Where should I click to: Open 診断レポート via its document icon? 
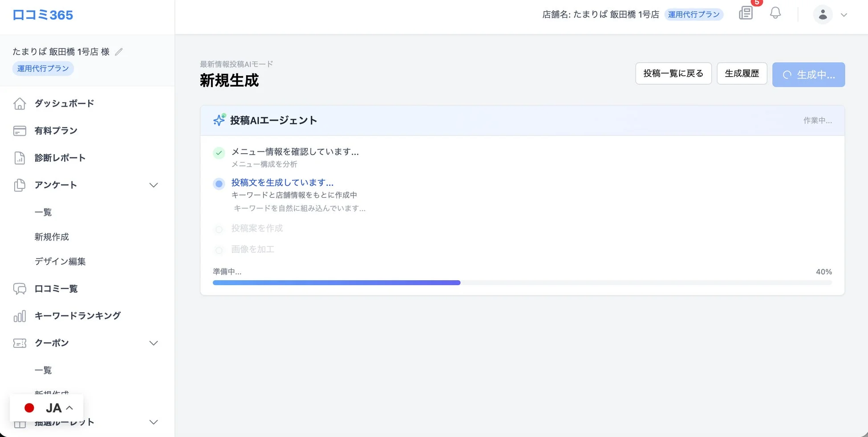[x=20, y=158]
